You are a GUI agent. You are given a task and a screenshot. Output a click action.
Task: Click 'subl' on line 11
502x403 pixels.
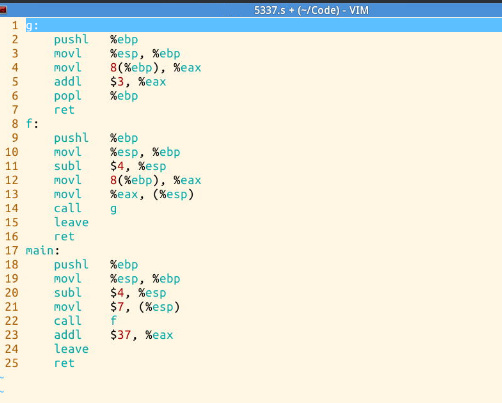(x=68, y=166)
